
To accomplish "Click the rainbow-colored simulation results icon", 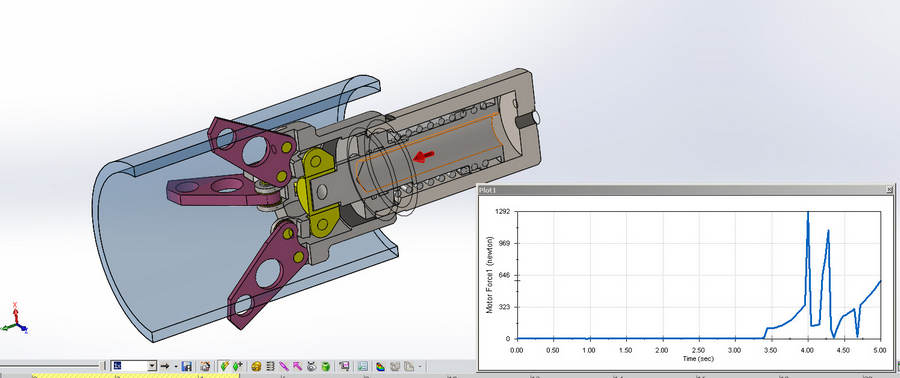I will point(380,366).
